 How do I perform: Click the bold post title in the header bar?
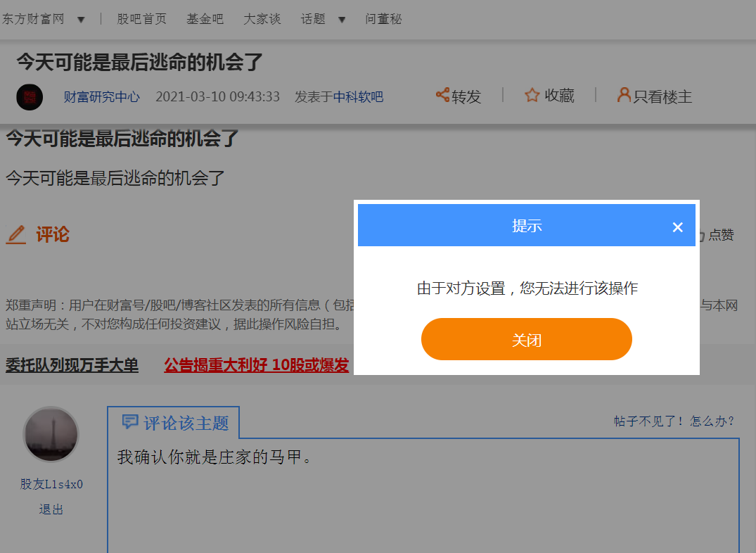139,62
